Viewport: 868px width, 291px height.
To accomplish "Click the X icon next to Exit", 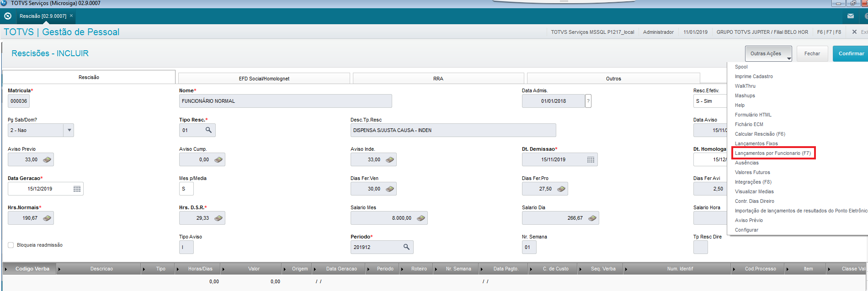I will 854,32.
